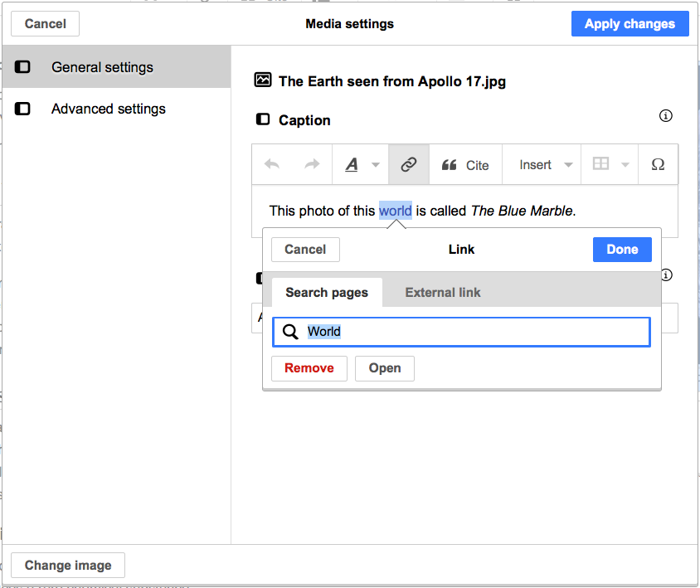Click the World link search field
The height and width of the screenshot is (588, 700).
click(x=461, y=332)
